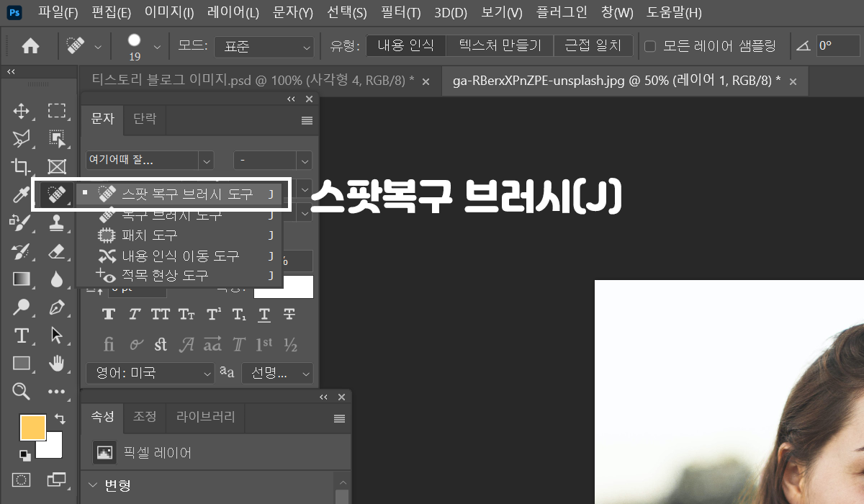Select the Rectangular Marquee tool

tap(57, 111)
